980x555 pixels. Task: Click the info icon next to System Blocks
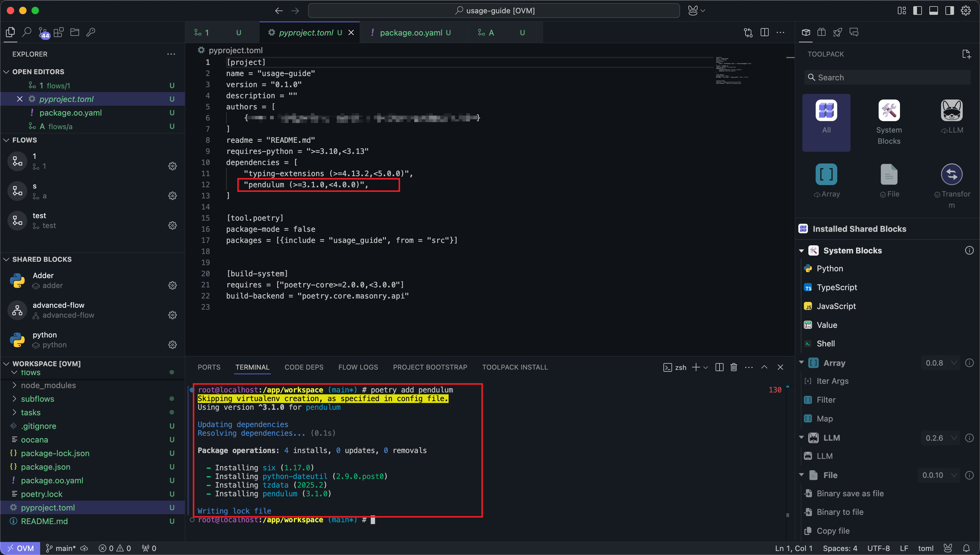click(x=969, y=250)
